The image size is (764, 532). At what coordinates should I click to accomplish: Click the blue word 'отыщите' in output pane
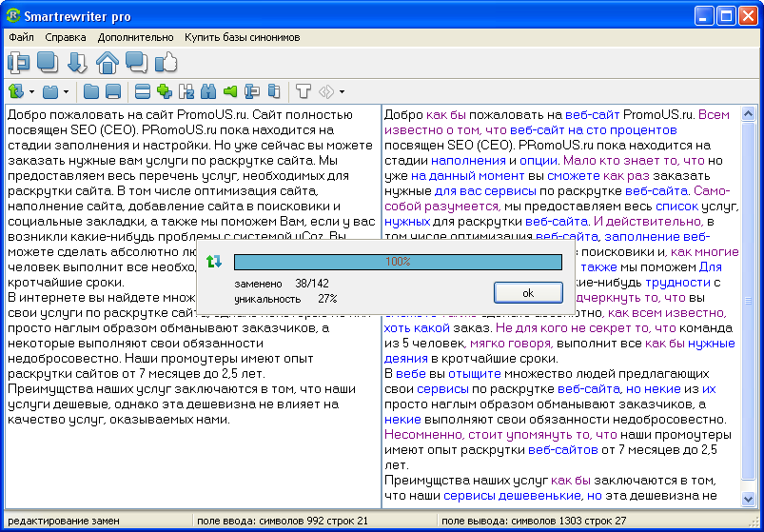[475, 374]
